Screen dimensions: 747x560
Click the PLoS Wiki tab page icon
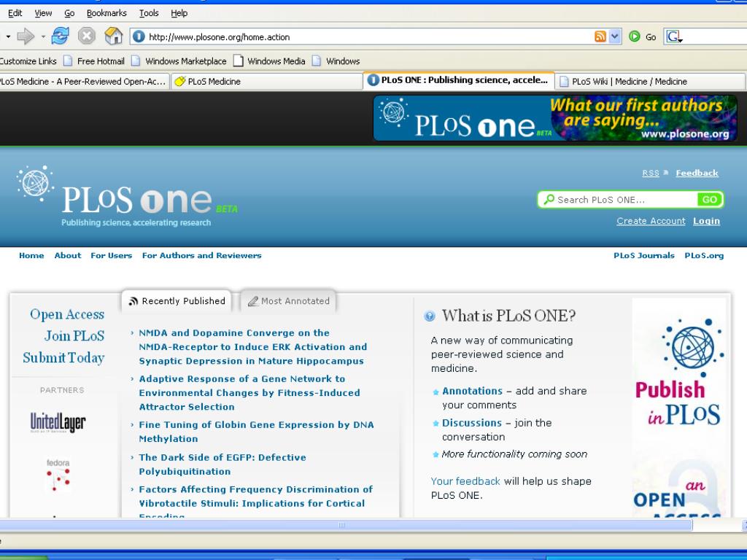(564, 82)
